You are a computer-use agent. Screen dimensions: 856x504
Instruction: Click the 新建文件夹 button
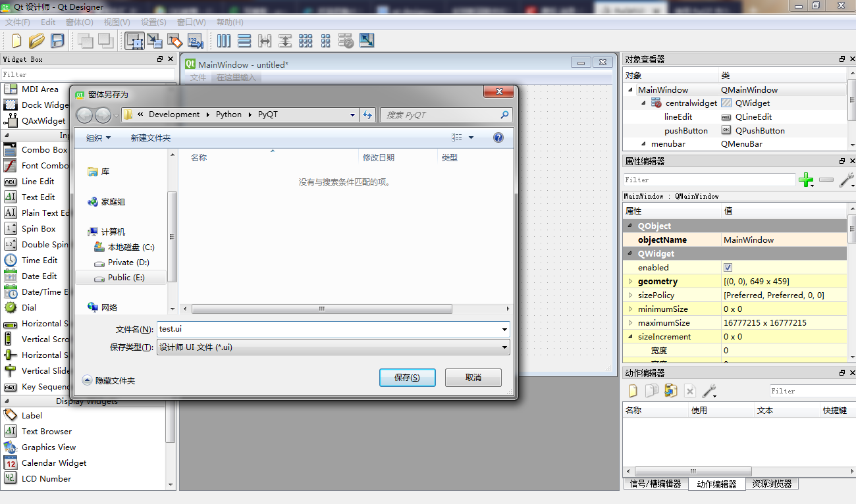click(150, 138)
